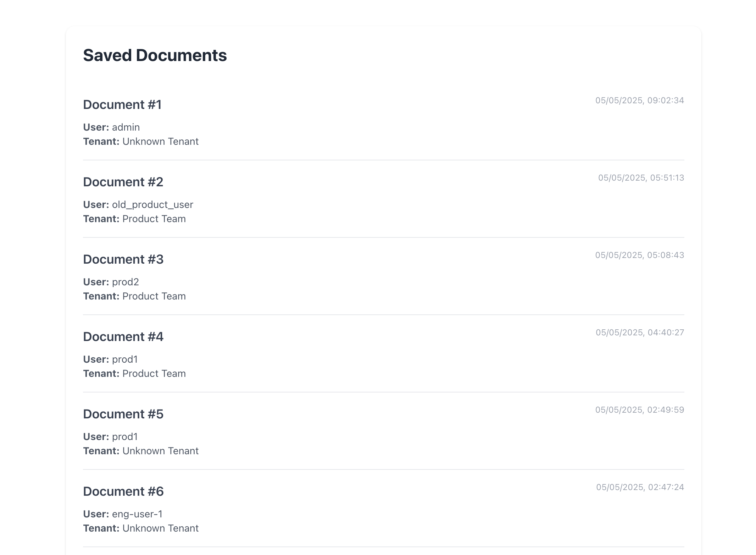The height and width of the screenshot is (555, 756).
Task: Select timestamp 05/05/2025, 04:40:27
Action: 640,333
